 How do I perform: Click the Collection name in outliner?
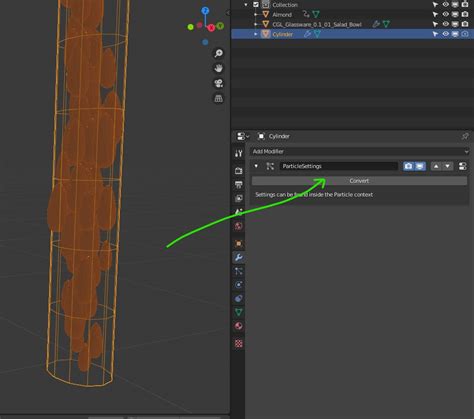click(285, 5)
